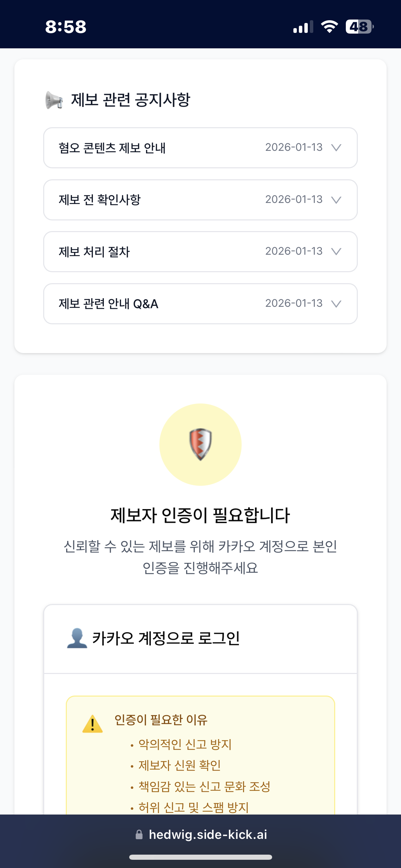Tap the lock icon in address bar
This screenshot has height=868, width=401.
tap(139, 834)
